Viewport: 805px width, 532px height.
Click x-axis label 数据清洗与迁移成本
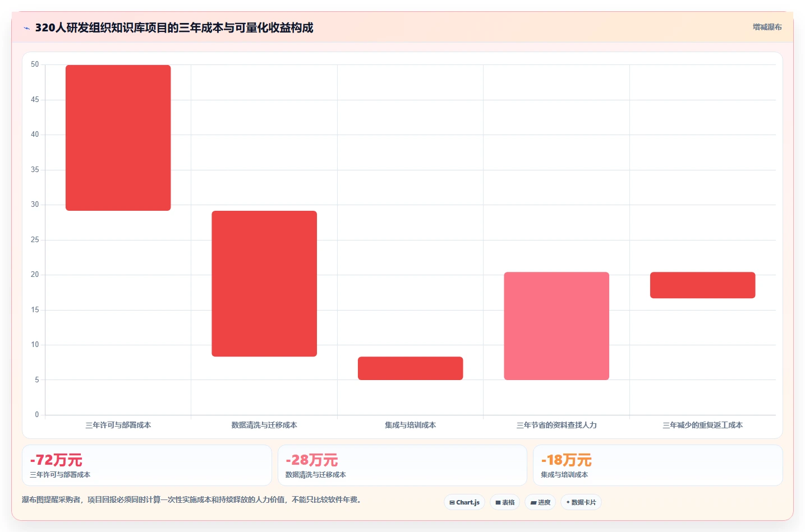pyautogui.click(x=264, y=425)
